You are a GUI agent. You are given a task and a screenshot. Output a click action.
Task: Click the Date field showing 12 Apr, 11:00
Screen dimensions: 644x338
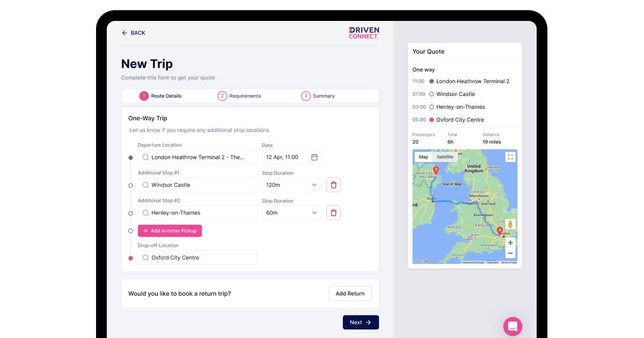(x=292, y=157)
